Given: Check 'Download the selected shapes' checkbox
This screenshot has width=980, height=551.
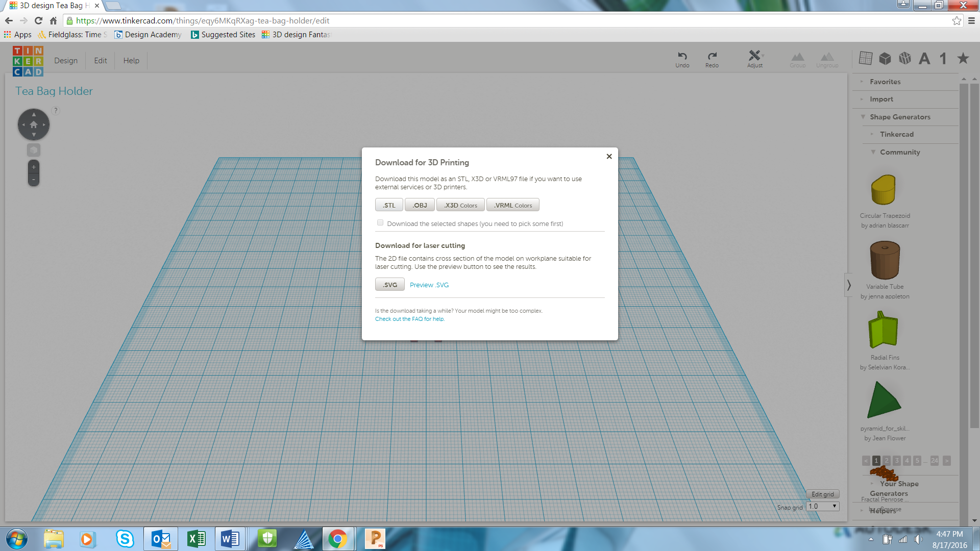Looking at the screenshot, I should tap(380, 223).
